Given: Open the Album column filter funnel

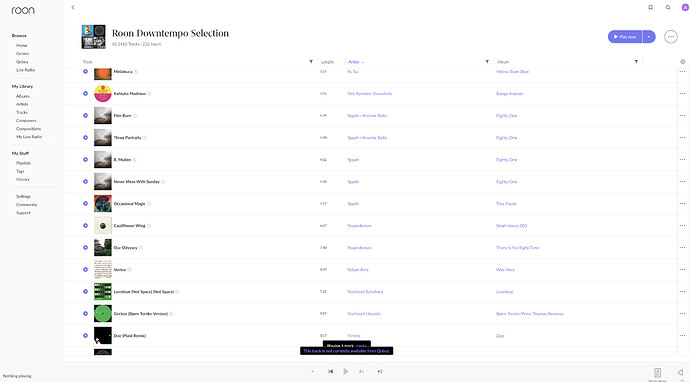Looking at the screenshot, I should (x=636, y=62).
